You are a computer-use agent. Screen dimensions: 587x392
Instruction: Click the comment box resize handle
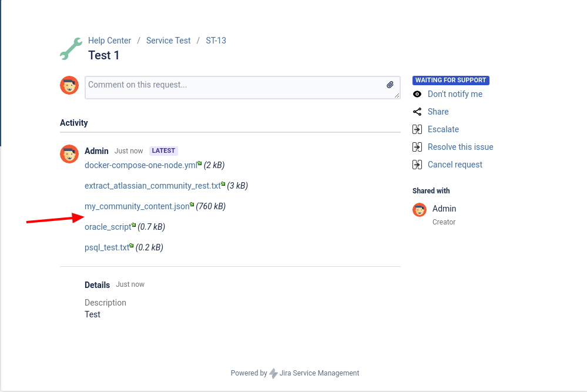point(397,95)
